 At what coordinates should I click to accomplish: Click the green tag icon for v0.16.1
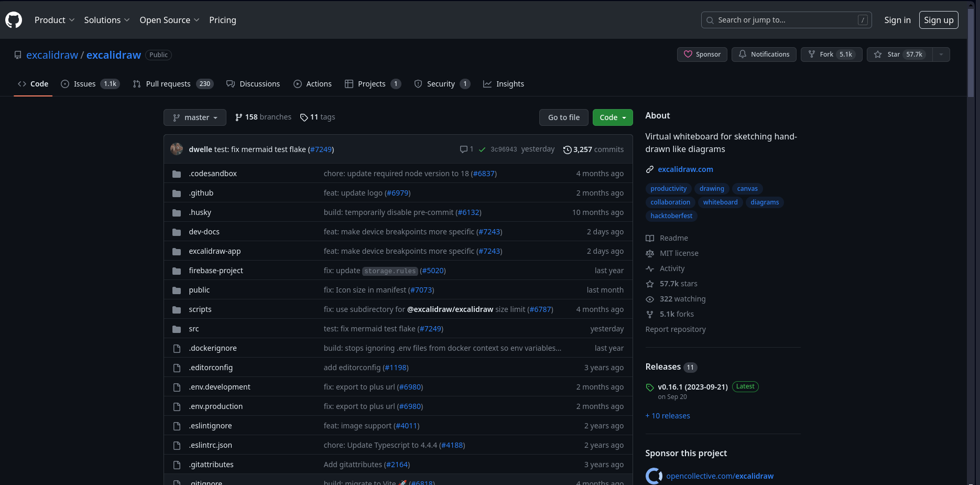click(x=650, y=387)
